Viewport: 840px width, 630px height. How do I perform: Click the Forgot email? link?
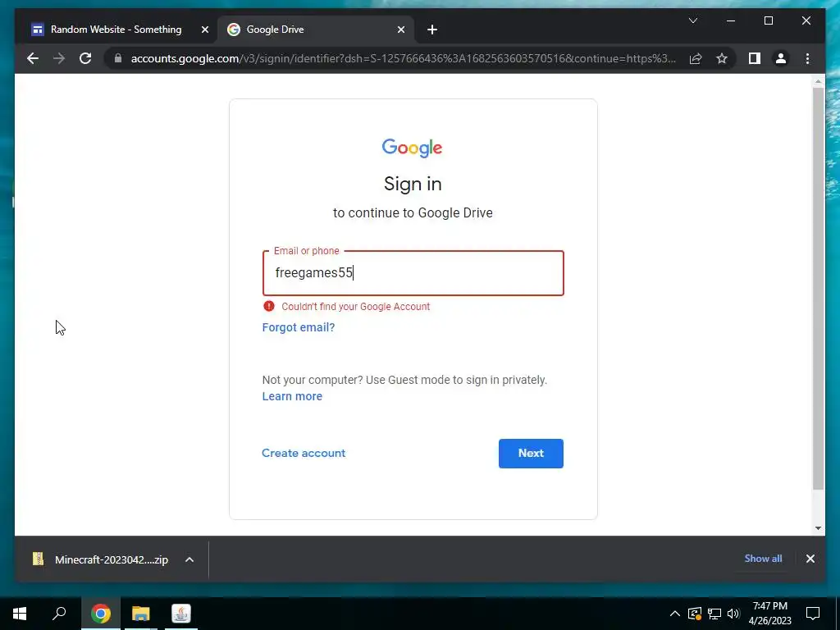click(299, 327)
